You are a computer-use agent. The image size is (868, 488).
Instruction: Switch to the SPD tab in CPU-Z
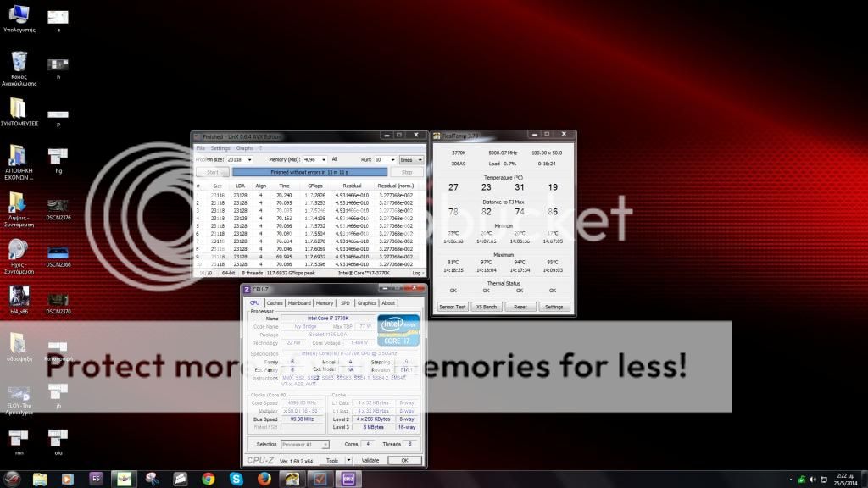coord(345,302)
